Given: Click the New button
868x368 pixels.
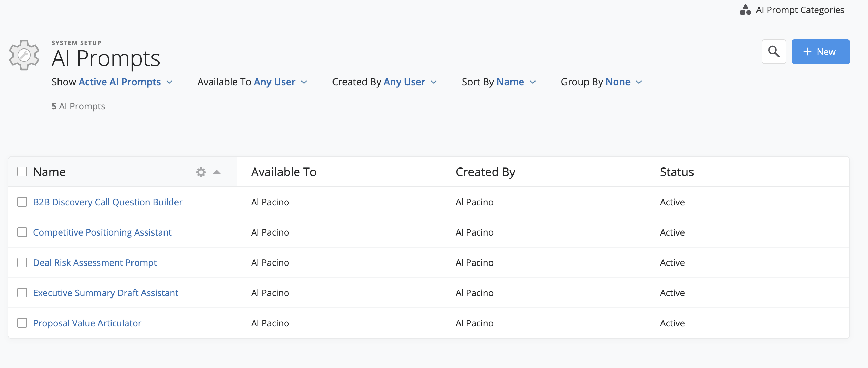Looking at the screenshot, I should pos(821,52).
